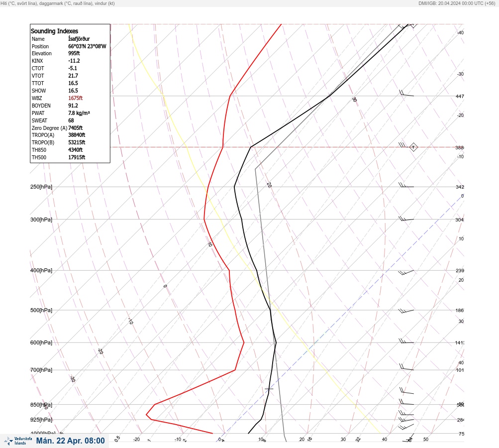This screenshot has width=499, height=448.
Task: Click the red WBZ value 1675ft
Action: click(x=75, y=98)
